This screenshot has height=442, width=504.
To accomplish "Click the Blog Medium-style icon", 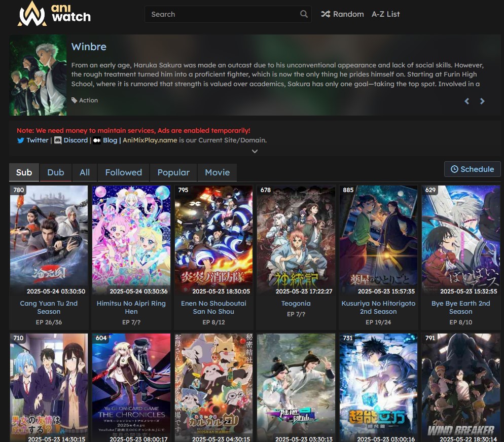I will [97, 140].
